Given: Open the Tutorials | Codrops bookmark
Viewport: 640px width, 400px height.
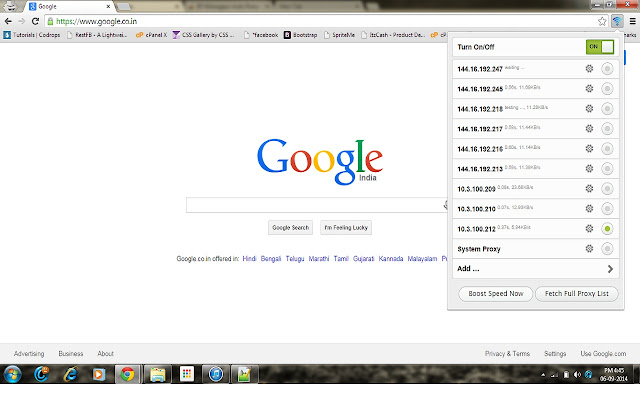Looking at the screenshot, I should (x=32, y=35).
